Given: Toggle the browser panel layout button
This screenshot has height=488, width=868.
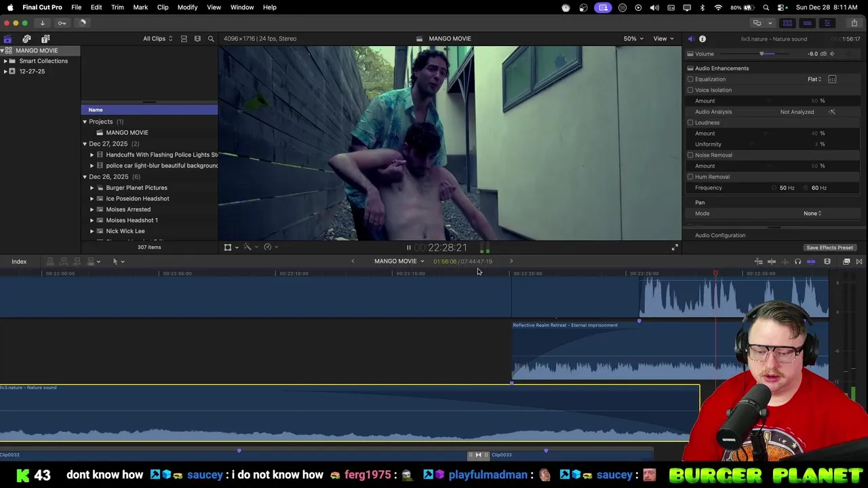Looking at the screenshot, I should [x=787, y=23].
